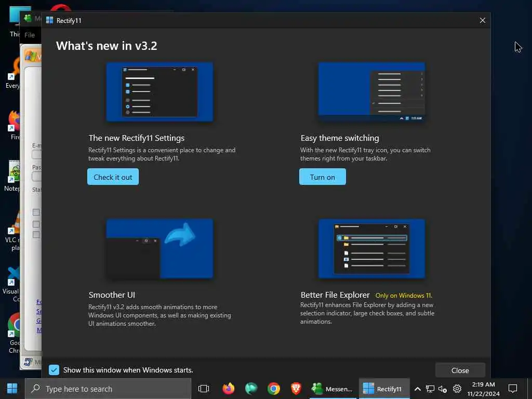Screen dimensions: 532x399
Task: Show hidden system tray icons
Action: (x=418, y=389)
